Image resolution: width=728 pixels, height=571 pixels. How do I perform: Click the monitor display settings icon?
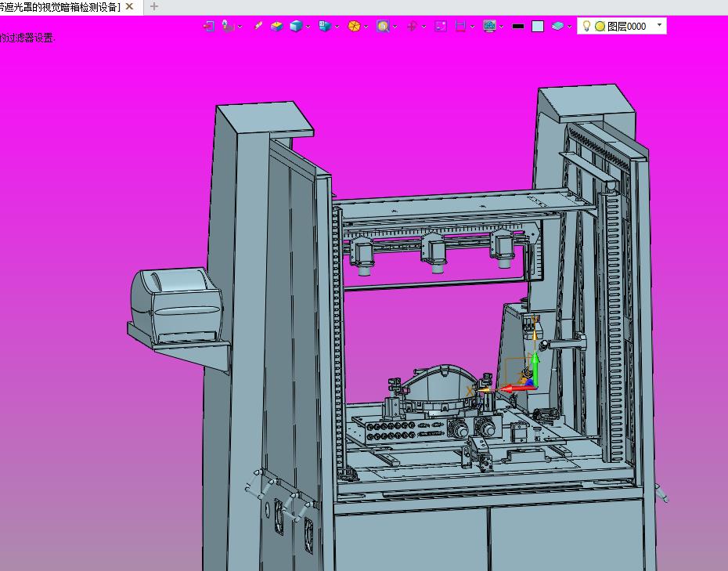click(489, 27)
